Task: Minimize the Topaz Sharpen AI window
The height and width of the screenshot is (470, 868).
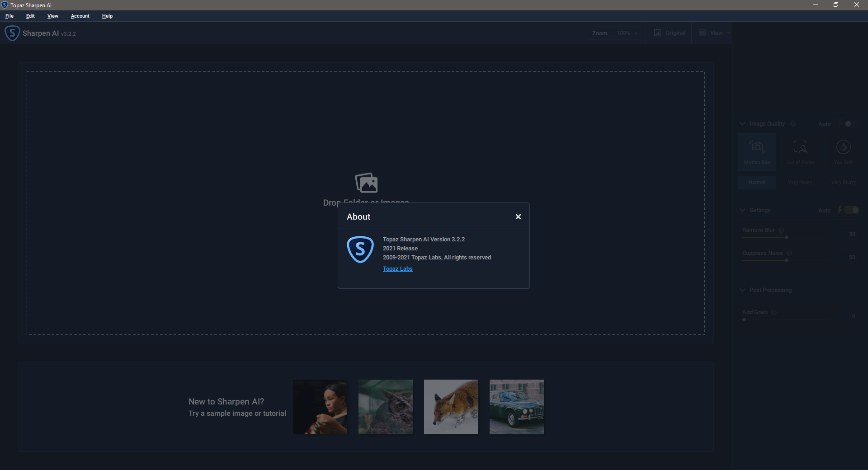Action: pyautogui.click(x=816, y=5)
